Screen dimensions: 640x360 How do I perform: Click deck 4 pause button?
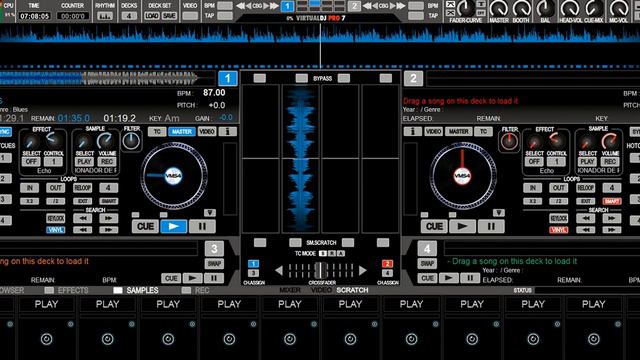click(470, 278)
